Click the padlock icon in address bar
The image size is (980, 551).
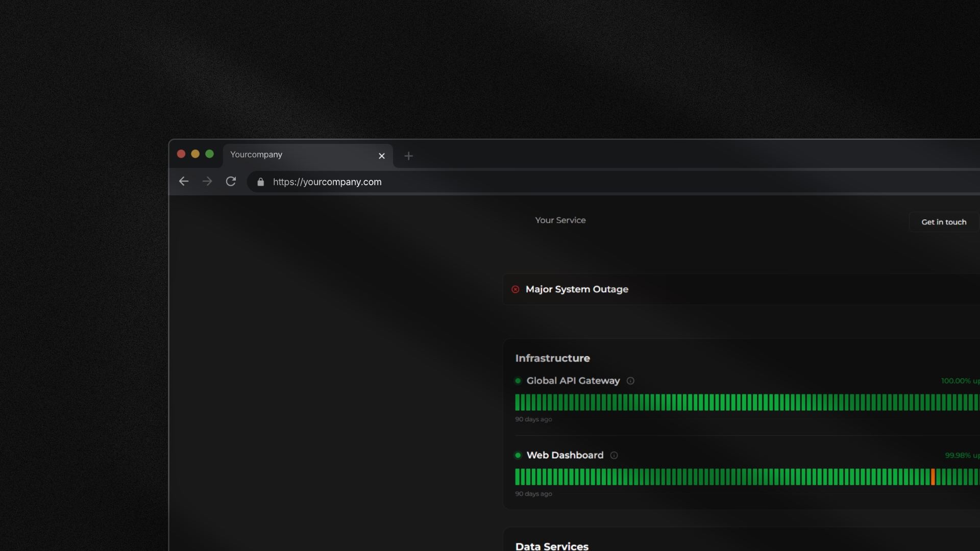(261, 182)
